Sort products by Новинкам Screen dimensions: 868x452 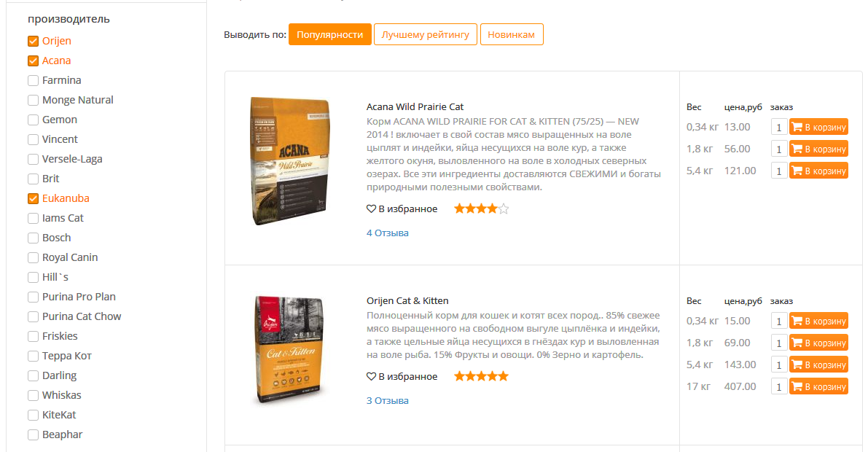click(x=512, y=34)
